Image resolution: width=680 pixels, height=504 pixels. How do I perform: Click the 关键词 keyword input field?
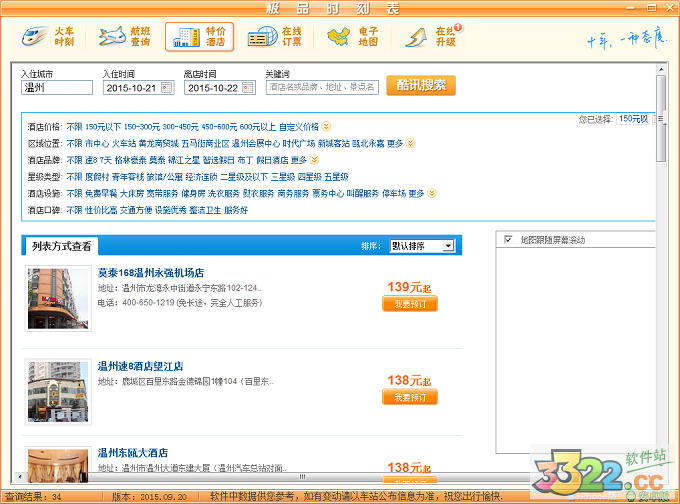(322, 87)
